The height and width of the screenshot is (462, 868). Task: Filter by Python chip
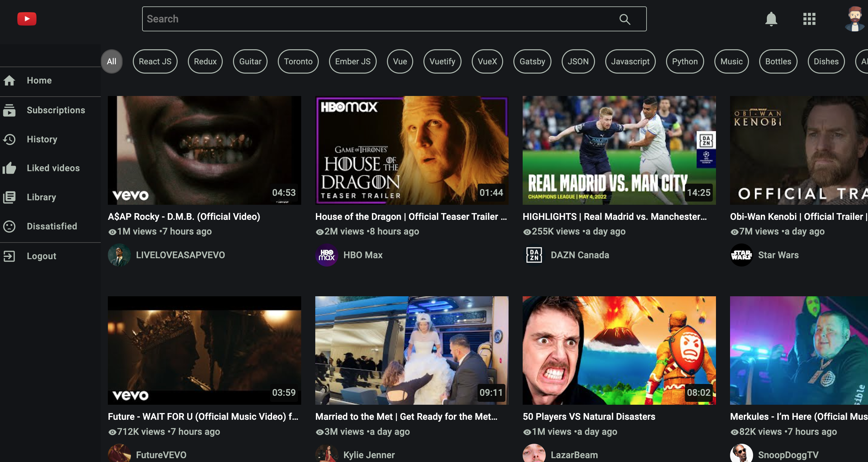[x=685, y=61]
